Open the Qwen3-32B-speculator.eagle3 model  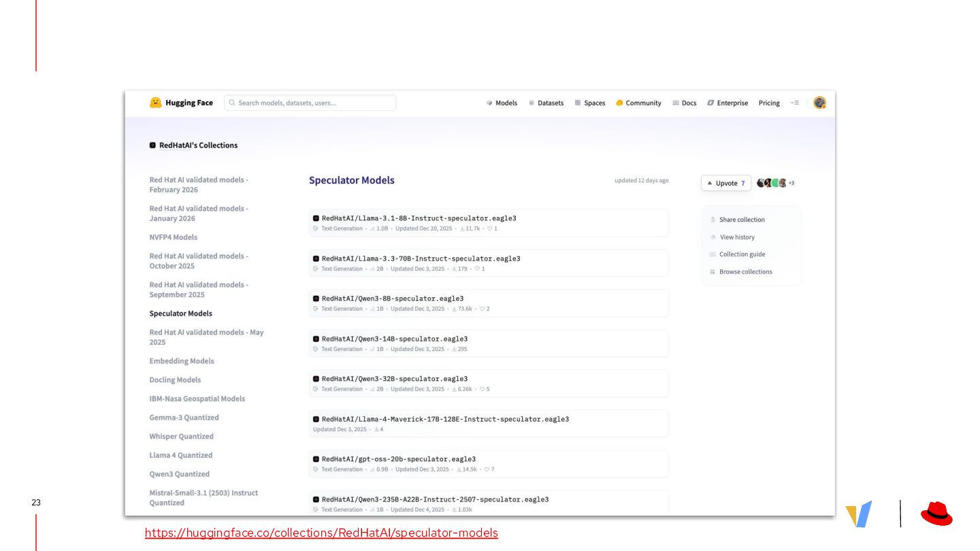pos(489,384)
